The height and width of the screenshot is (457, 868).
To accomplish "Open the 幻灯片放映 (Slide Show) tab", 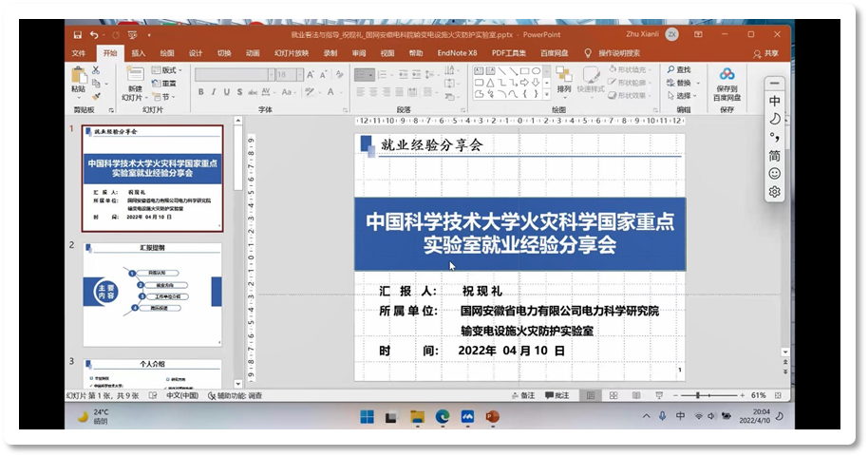I will click(292, 53).
